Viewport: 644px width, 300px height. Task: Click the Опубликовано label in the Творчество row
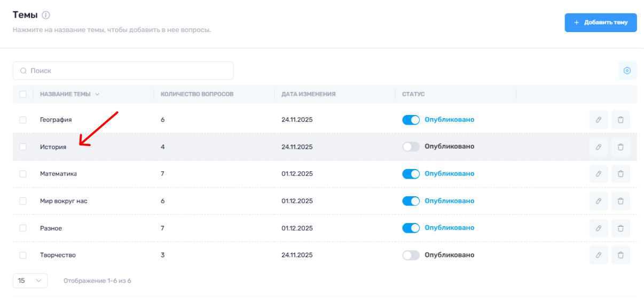tap(450, 255)
